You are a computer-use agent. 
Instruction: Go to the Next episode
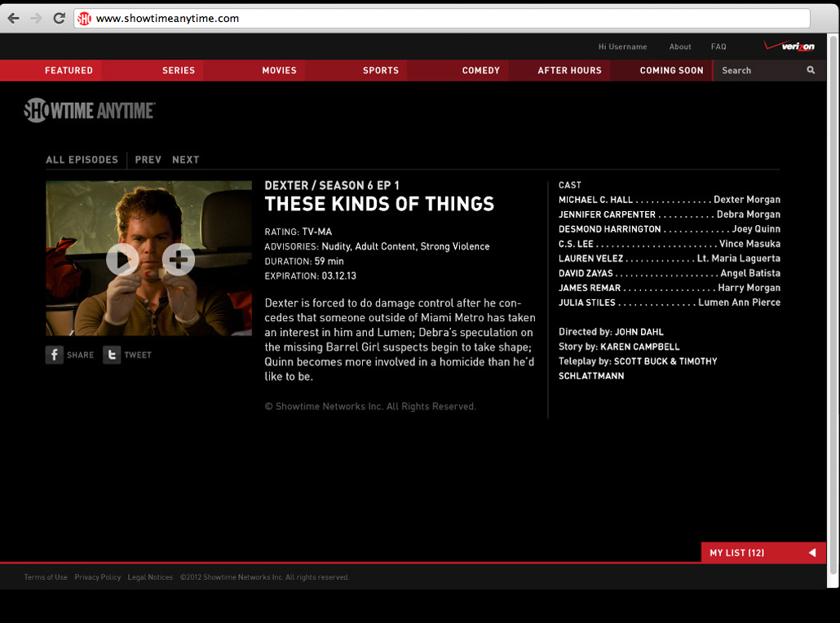185,160
